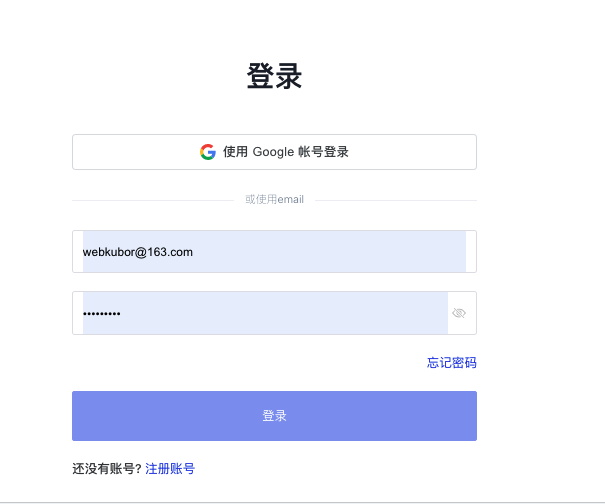Click the word Google in the sign-in button
This screenshot has height=504, width=605.
click(272, 152)
